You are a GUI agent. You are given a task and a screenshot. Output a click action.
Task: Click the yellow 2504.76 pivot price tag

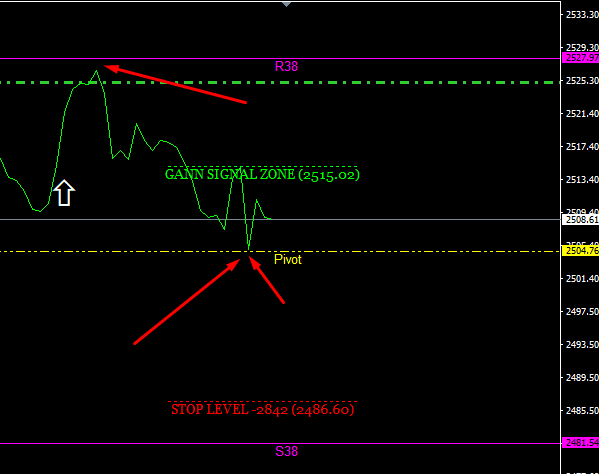[581, 251]
